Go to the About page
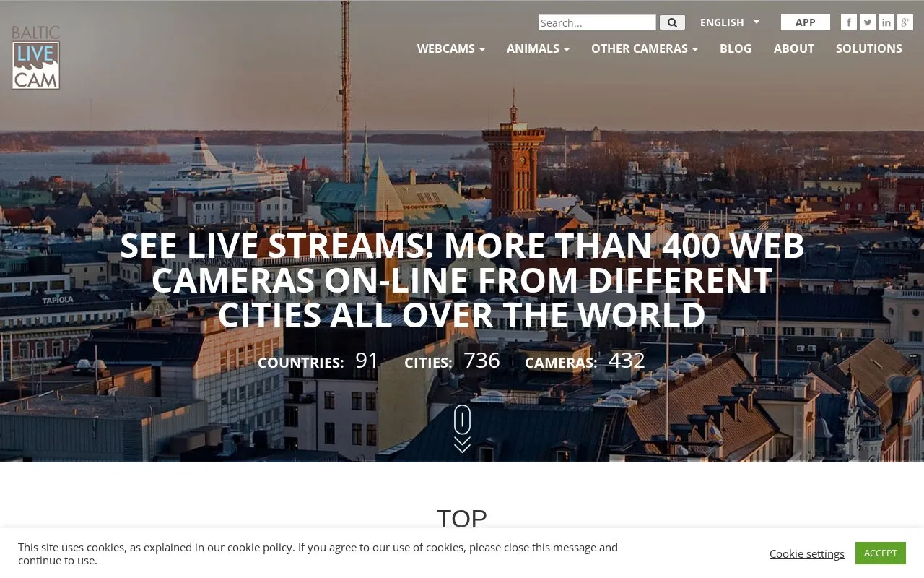Screen dimensions: 924x578 (794, 48)
